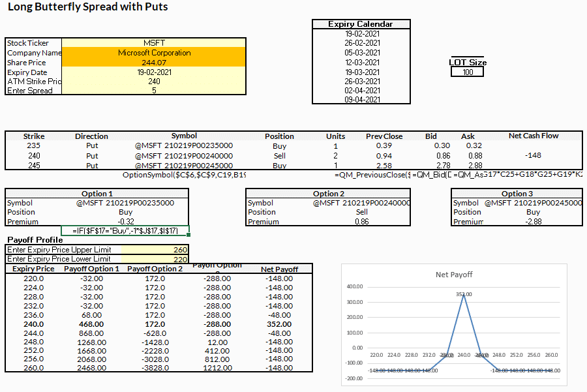Click the Option 2 header
This screenshot has height=392, width=587.
(328, 194)
